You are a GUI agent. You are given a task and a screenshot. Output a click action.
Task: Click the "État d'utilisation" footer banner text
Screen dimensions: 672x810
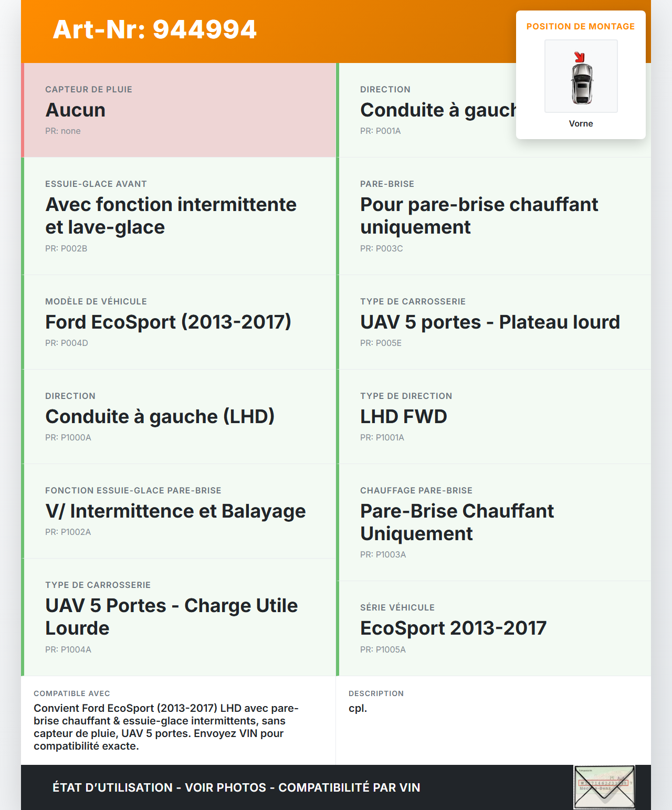[x=236, y=787]
